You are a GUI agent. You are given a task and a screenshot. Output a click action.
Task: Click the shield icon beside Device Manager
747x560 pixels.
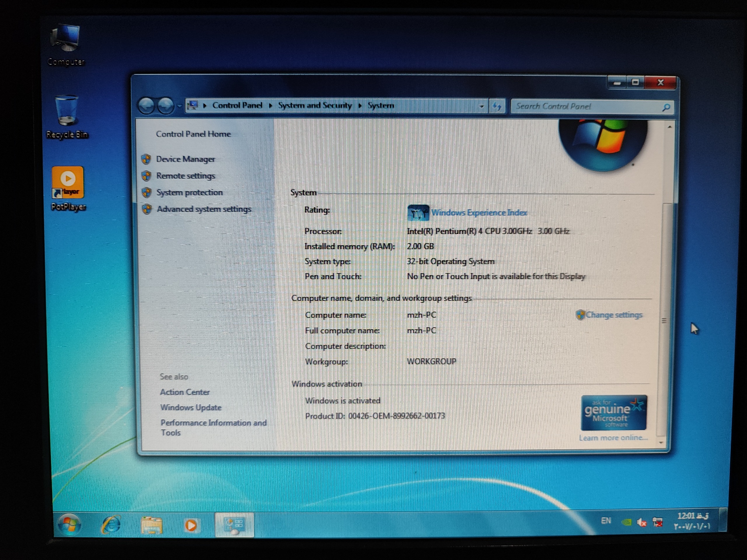(146, 159)
